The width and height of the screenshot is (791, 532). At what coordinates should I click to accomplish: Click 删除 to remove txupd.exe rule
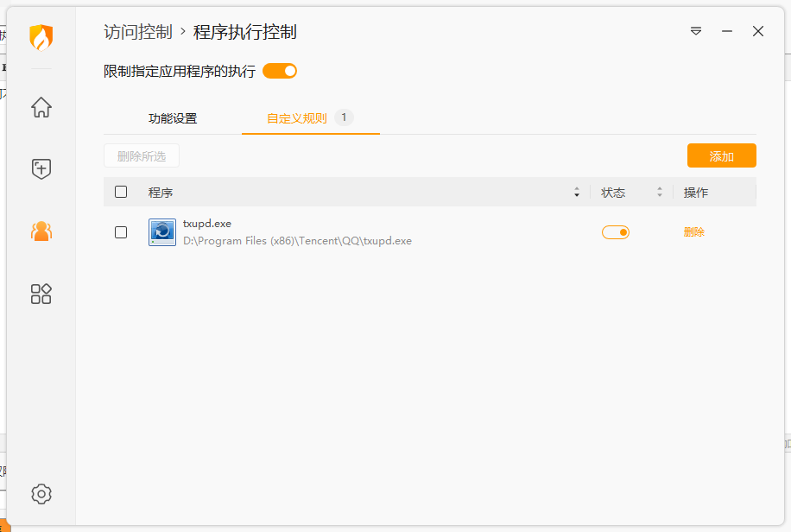(693, 231)
